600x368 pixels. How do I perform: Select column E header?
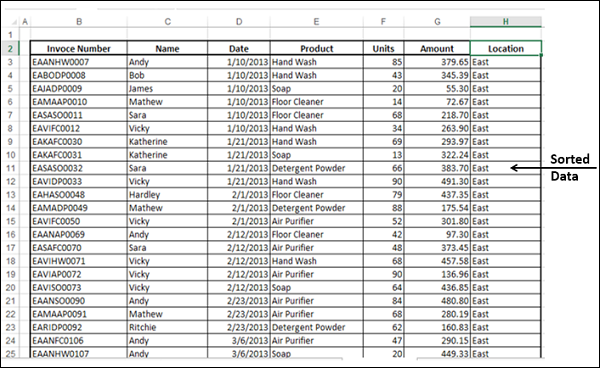click(x=316, y=22)
